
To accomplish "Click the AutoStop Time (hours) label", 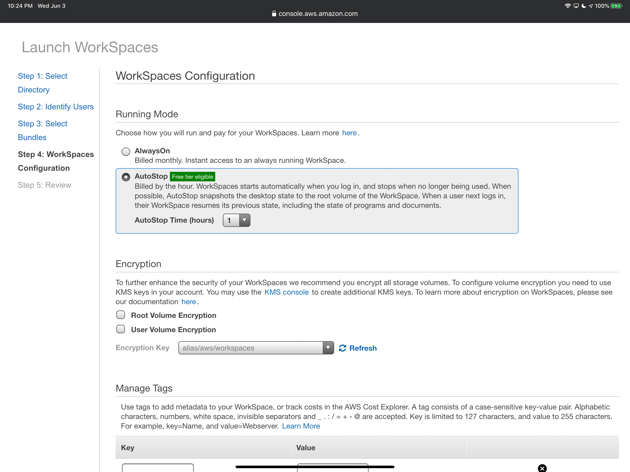I will (174, 220).
